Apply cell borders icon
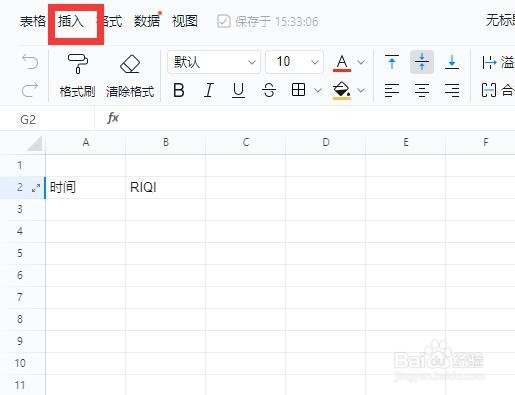This screenshot has width=515, height=395. click(298, 90)
